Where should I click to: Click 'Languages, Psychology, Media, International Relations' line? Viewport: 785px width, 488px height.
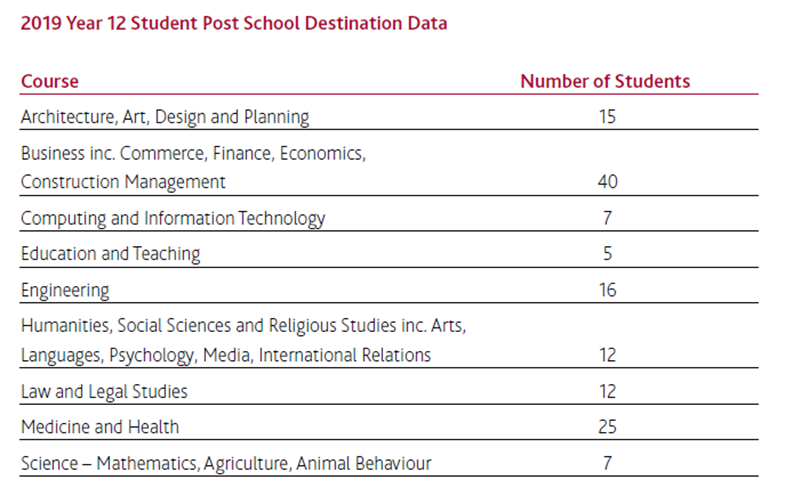tap(226, 355)
